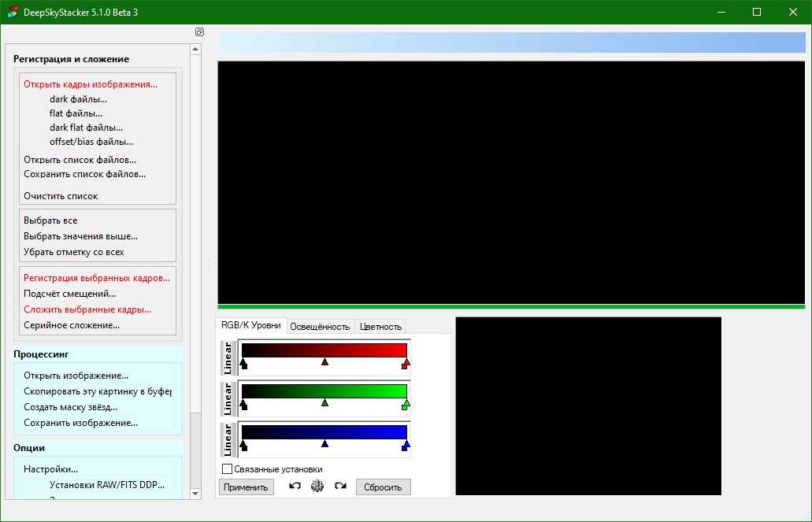Click Открыть кадры изображения...
812x522 pixels.
click(x=91, y=84)
